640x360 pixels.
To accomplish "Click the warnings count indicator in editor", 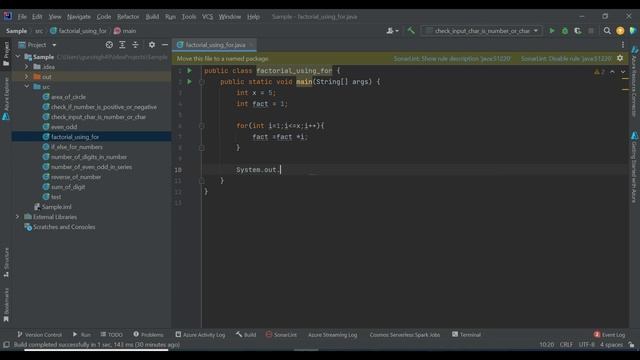I will 600,71.
